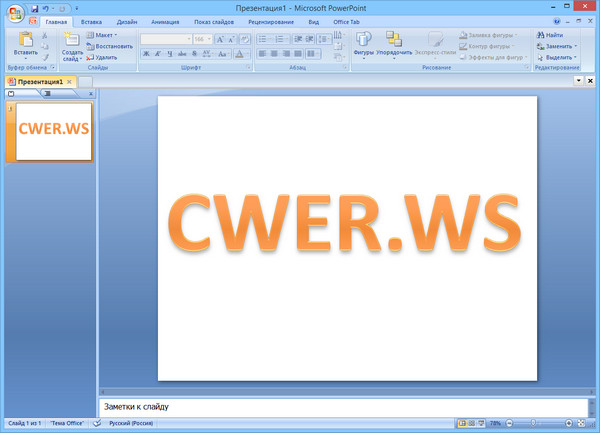
Task: Copy using the copy pages icon
Action: click(x=45, y=46)
